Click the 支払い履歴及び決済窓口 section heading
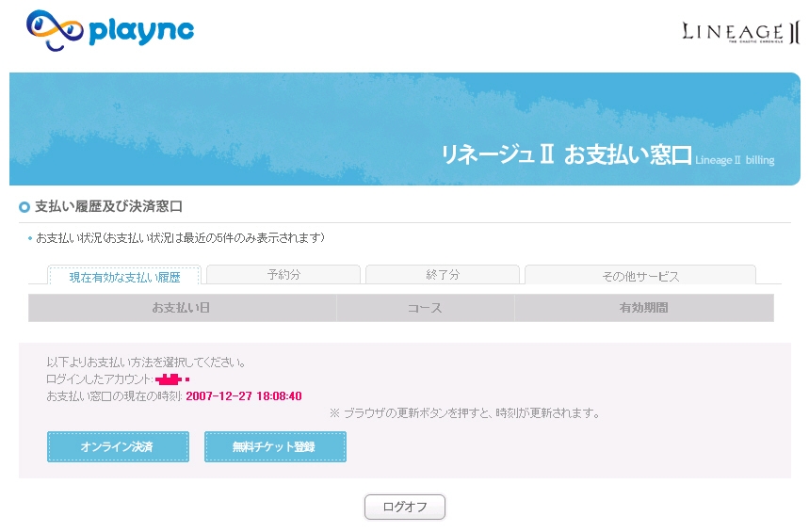The image size is (809, 532). [108, 206]
